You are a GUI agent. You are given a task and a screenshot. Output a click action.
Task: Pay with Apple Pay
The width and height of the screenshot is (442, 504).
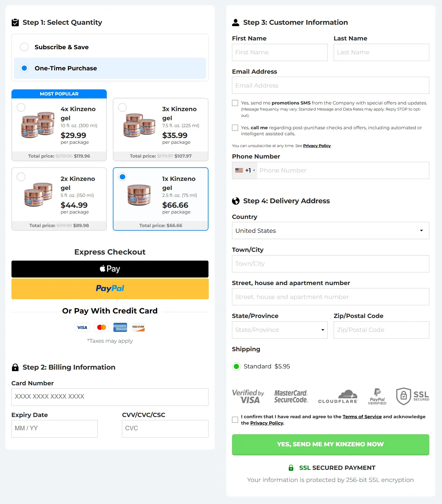110,269
